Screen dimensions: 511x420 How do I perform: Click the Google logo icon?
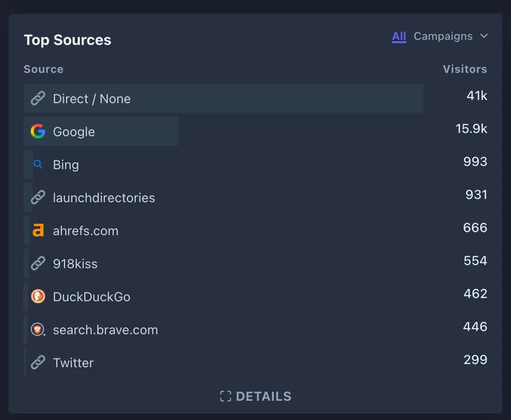38,131
